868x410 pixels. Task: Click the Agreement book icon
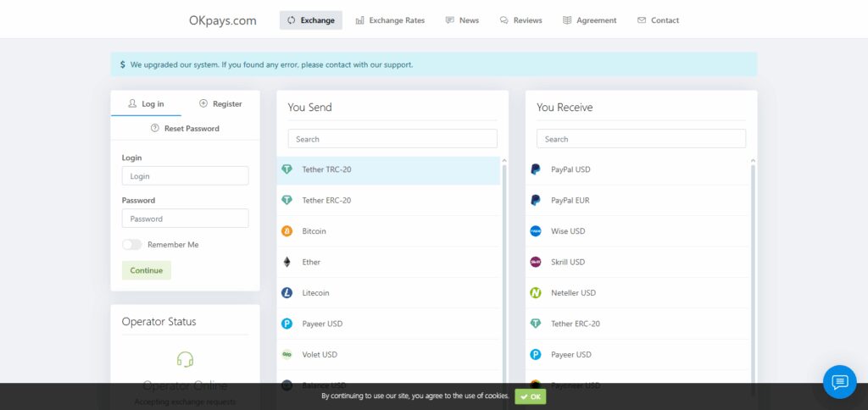point(567,20)
